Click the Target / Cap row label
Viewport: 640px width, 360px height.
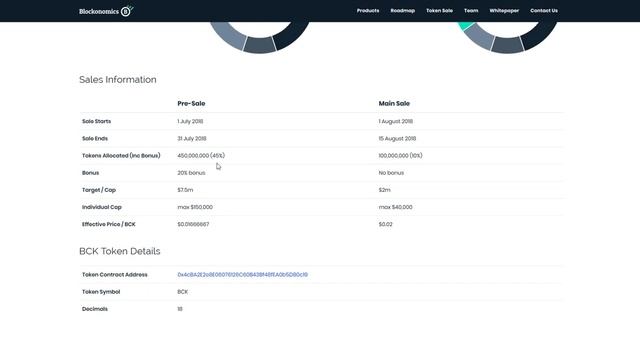[x=99, y=190]
